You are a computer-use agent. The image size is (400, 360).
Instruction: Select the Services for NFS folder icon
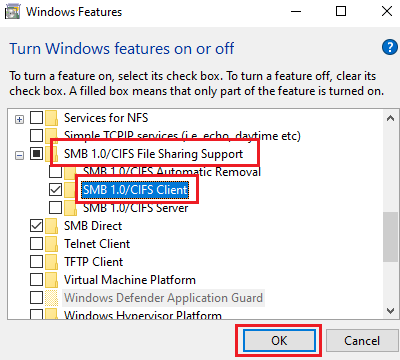[x=52, y=118]
